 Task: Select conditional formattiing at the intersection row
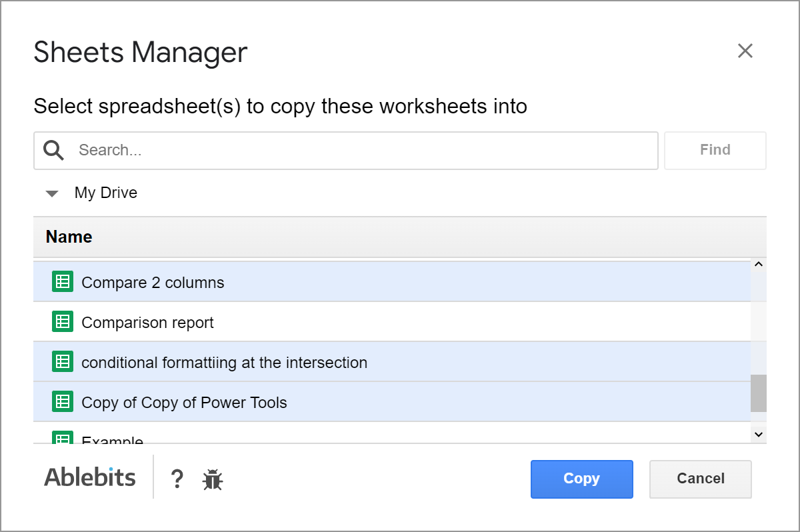point(392,362)
